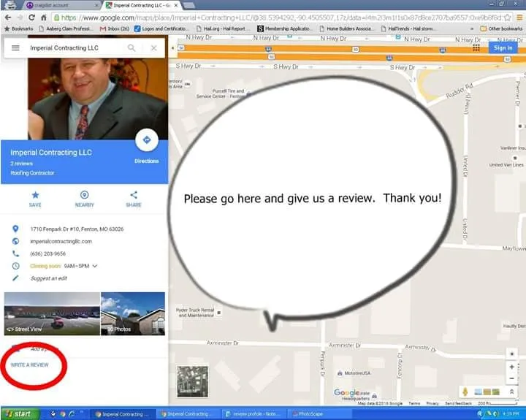Zoom in the map with plus button
The image size is (526, 420).
[x=512, y=367]
